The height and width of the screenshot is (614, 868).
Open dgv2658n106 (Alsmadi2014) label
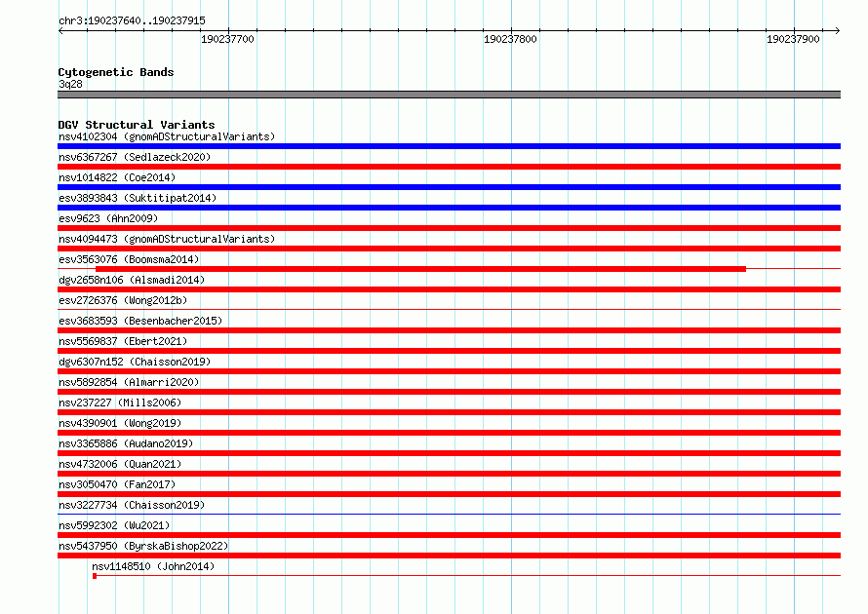point(132,280)
